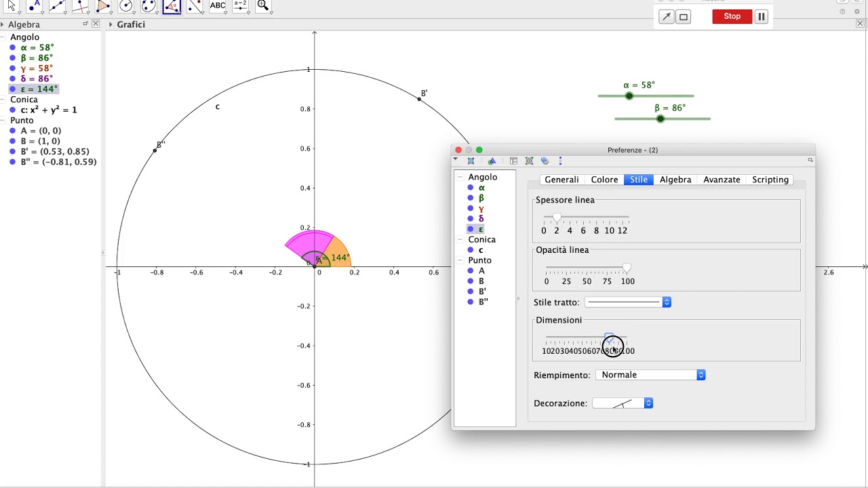Select the Move arrow tool
Image resolution: width=868 pixels, height=488 pixels.
12,6
